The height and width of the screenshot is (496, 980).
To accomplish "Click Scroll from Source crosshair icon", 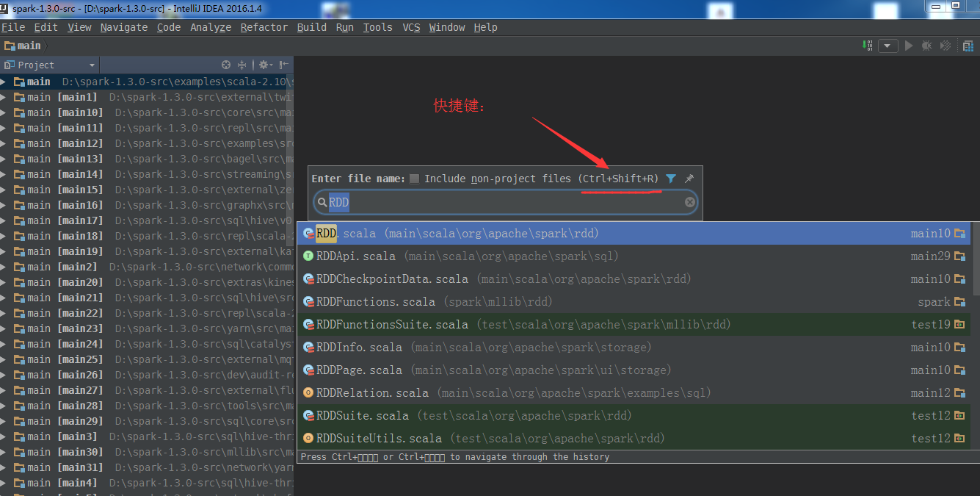I will click(x=226, y=65).
